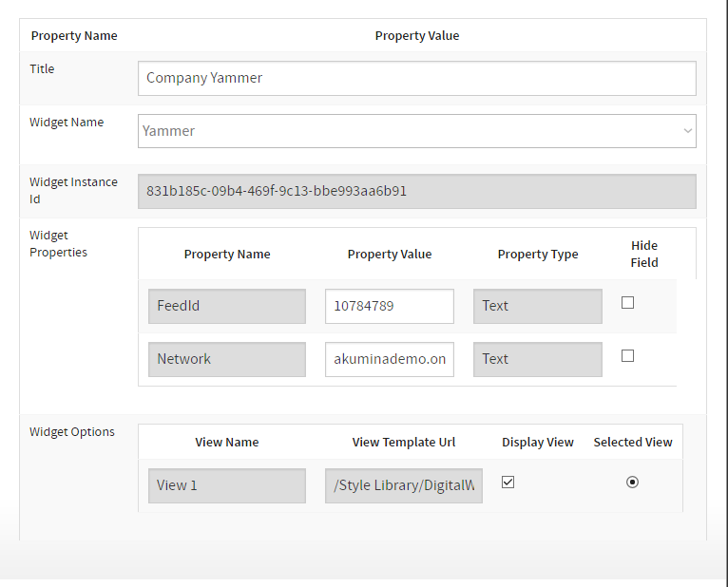Click the View 1 name field
Screen dimensions: 728x587
[226, 485]
